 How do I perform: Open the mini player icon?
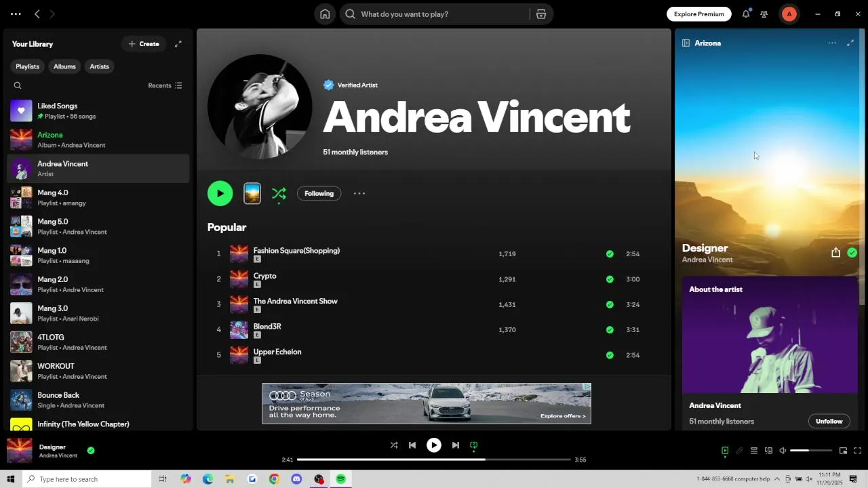(x=843, y=451)
